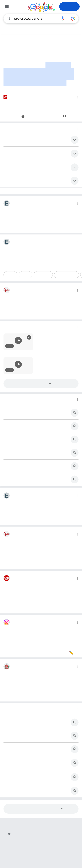Screen dimensions: 82x868
Task: Open Google Lens camera search
Action: 73,19
